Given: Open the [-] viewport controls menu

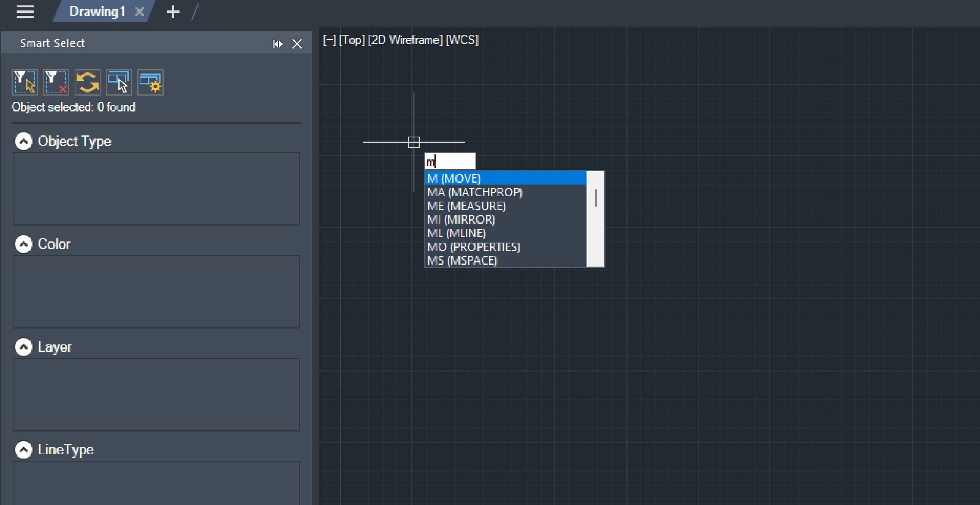Looking at the screenshot, I should click(329, 40).
